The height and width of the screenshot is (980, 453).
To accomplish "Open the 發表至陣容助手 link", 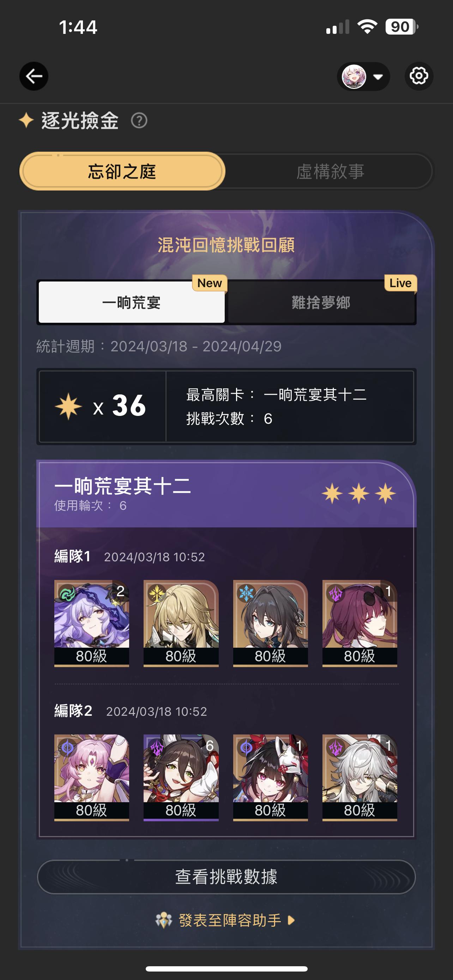I will point(230,920).
